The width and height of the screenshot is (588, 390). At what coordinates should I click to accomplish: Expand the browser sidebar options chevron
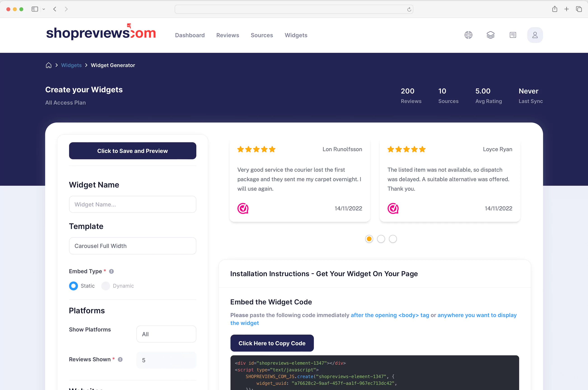pos(44,9)
